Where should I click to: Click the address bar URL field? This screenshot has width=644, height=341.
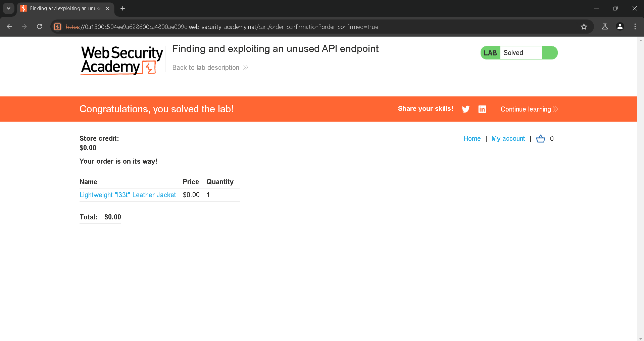[x=302, y=27]
